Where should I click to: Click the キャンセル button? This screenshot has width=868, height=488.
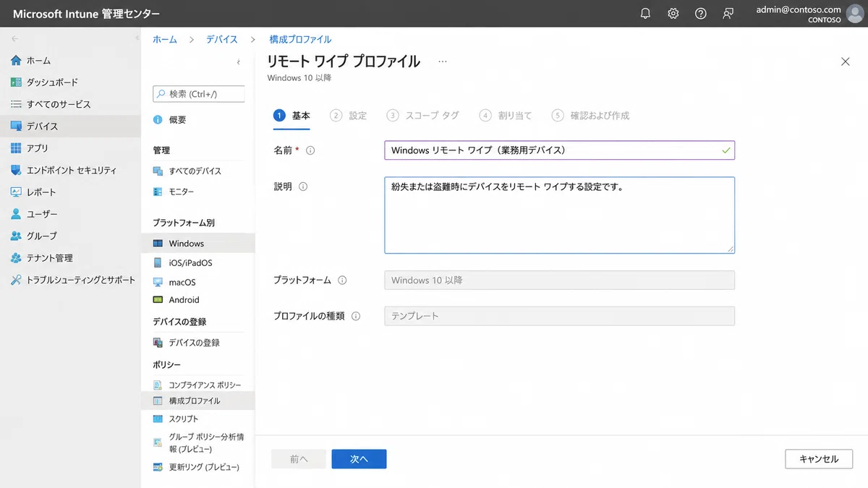coord(819,459)
